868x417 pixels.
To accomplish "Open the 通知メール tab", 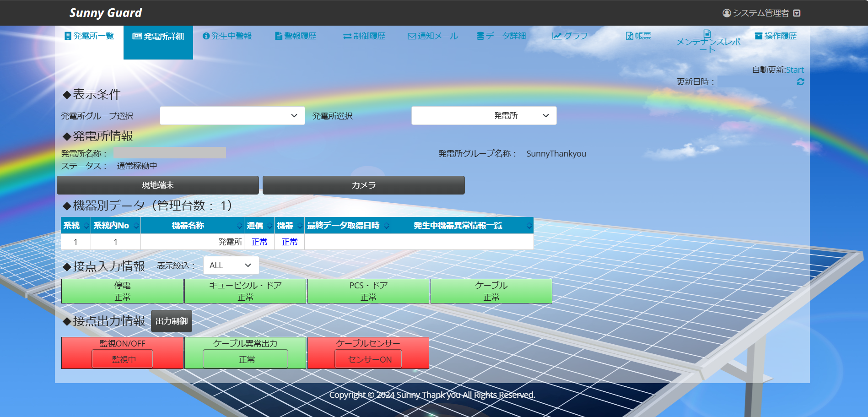I will coord(433,36).
